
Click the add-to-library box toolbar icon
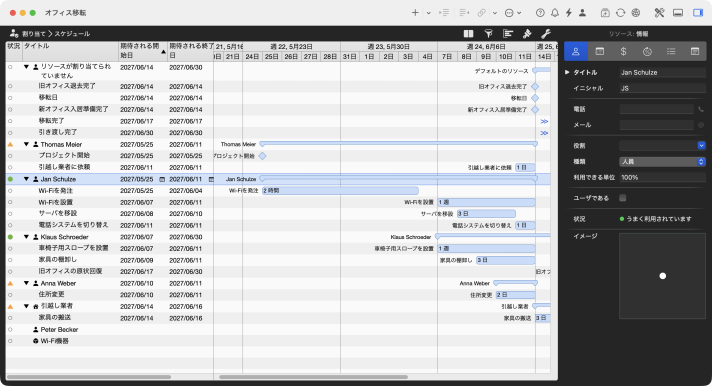[x=605, y=13]
